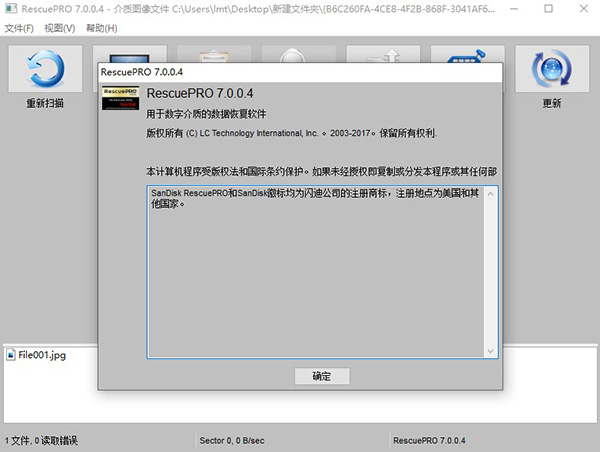Close the main RescuePRO window
Viewport: 600px width, 452px height.
pyautogui.click(x=584, y=9)
